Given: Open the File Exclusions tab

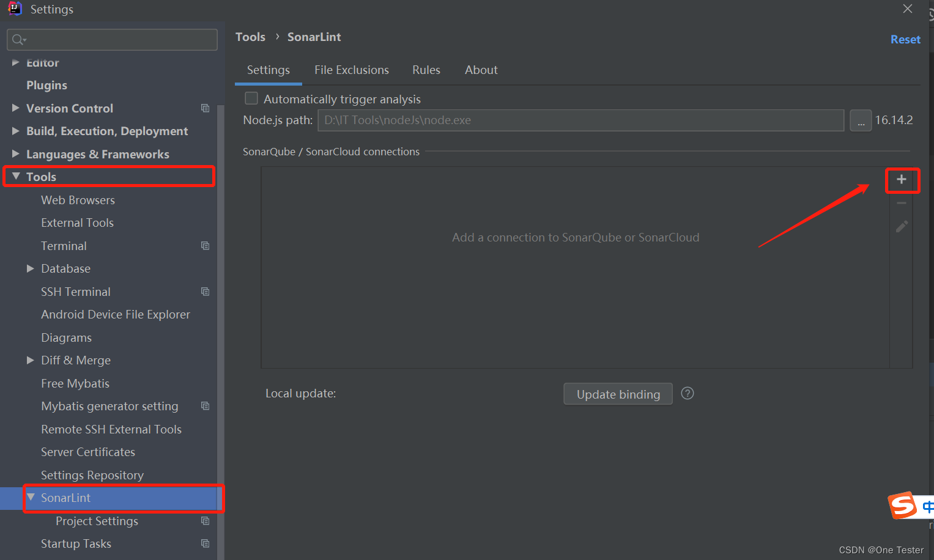Looking at the screenshot, I should (352, 70).
